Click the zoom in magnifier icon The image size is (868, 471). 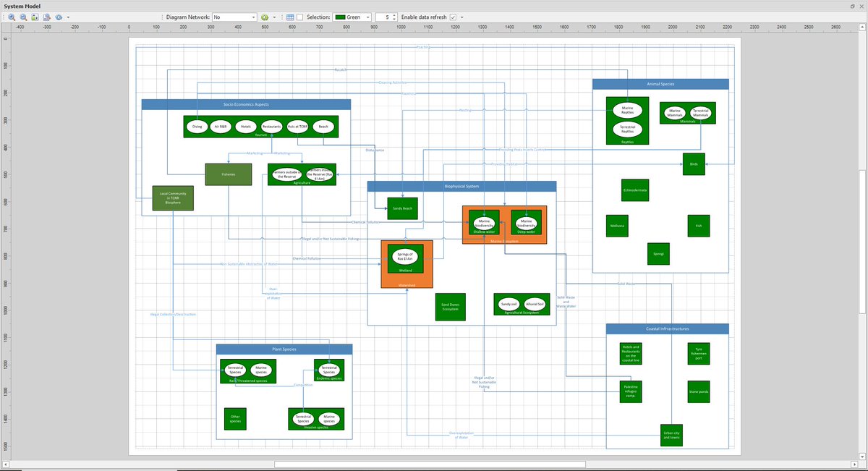[x=12, y=17]
